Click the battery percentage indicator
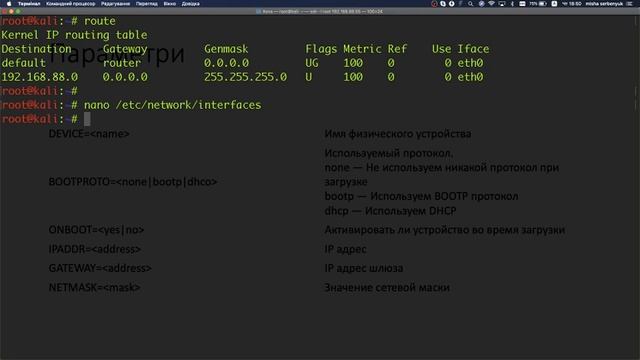Image resolution: width=640 pixels, height=360 pixels. pyautogui.click(x=538, y=4)
